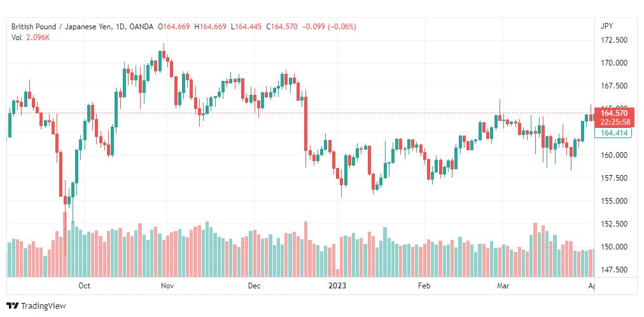644x317 pixels.
Task: Open the TradingView text link
Action: pyautogui.click(x=43, y=306)
